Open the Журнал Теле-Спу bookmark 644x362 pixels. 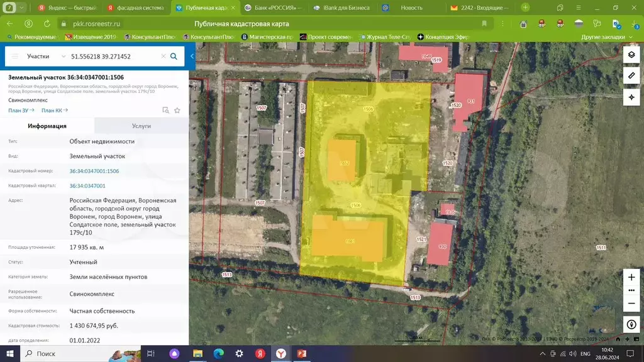[385, 37]
